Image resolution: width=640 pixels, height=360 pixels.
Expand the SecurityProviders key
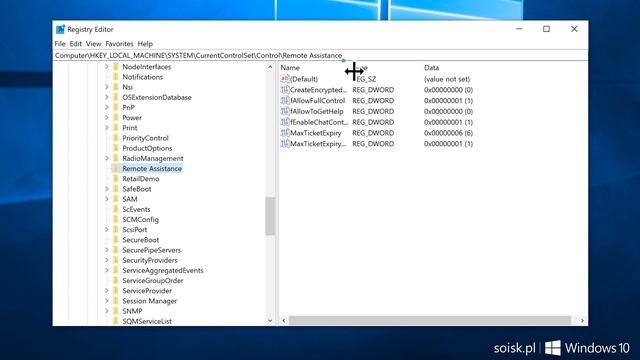point(107,260)
